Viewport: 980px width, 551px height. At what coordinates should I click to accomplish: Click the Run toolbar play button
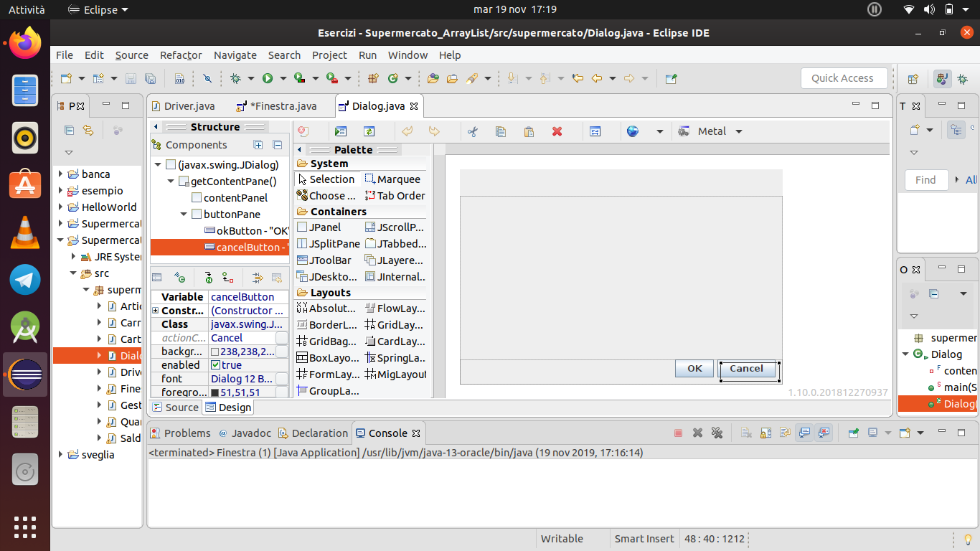click(268, 78)
